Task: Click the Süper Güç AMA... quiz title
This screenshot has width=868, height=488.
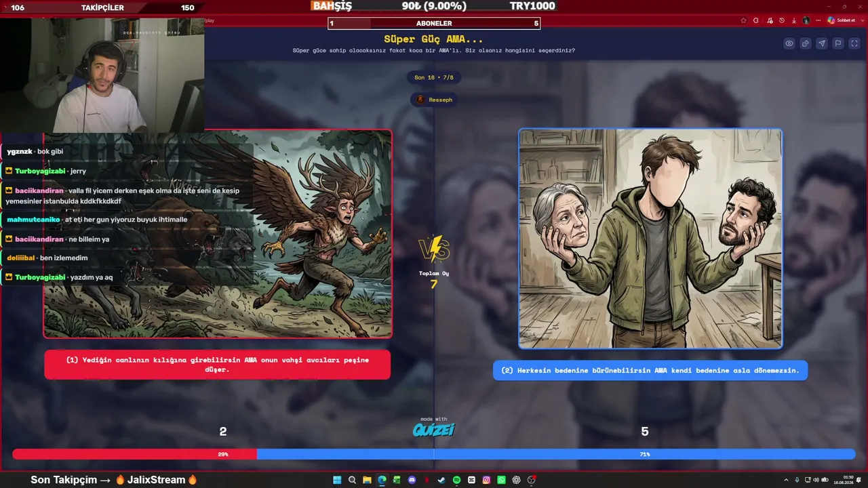Action: (434, 39)
